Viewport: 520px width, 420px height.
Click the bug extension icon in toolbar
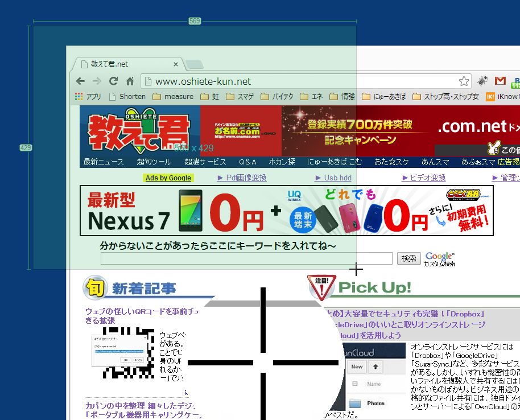(x=482, y=81)
